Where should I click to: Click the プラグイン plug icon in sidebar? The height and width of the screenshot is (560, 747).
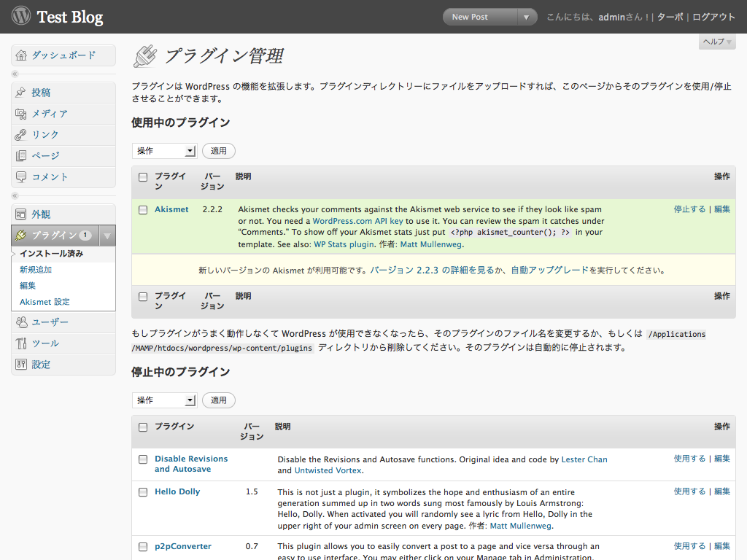click(20, 236)
